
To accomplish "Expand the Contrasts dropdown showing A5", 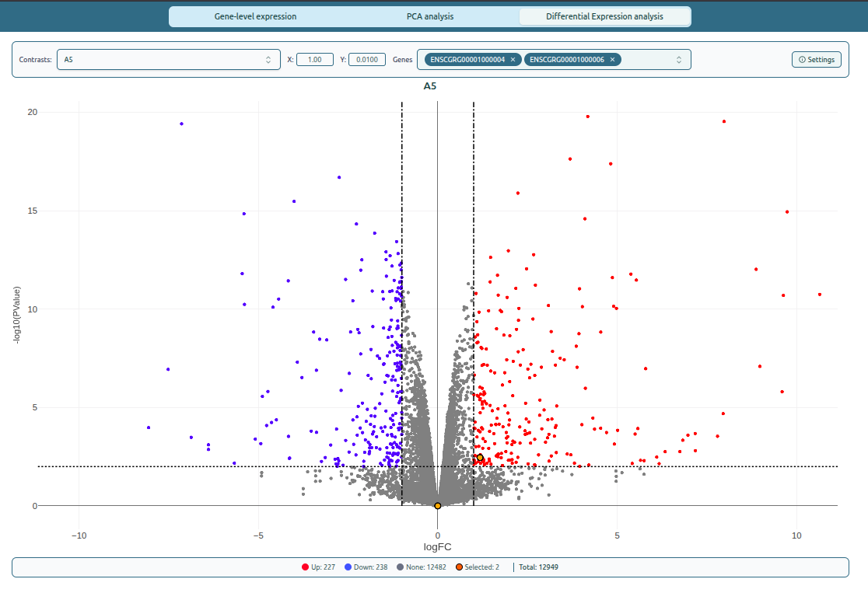I will coord(168,60).
